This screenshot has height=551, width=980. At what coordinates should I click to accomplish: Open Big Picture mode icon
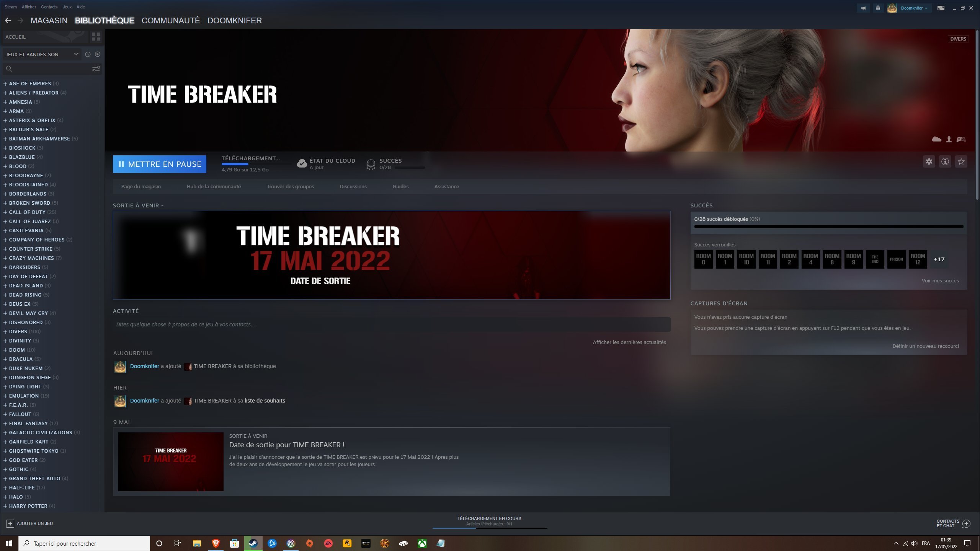(x=941, y=8)
